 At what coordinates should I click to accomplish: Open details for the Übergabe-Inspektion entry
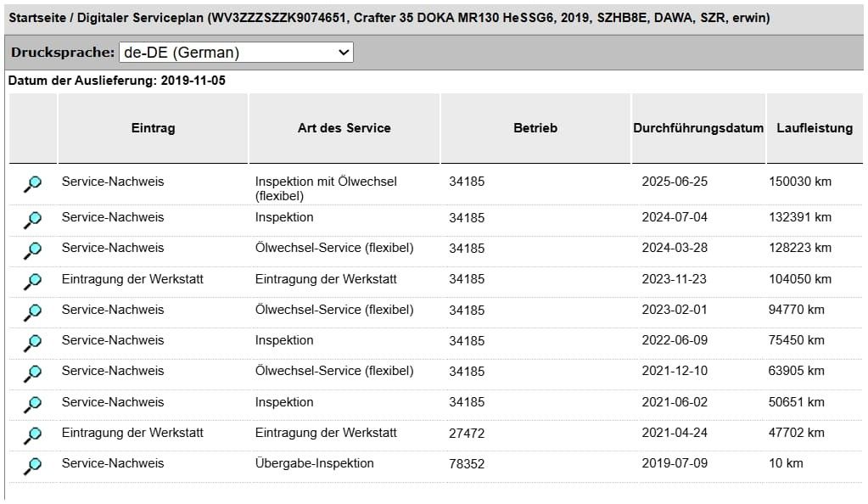coord(32,467)
